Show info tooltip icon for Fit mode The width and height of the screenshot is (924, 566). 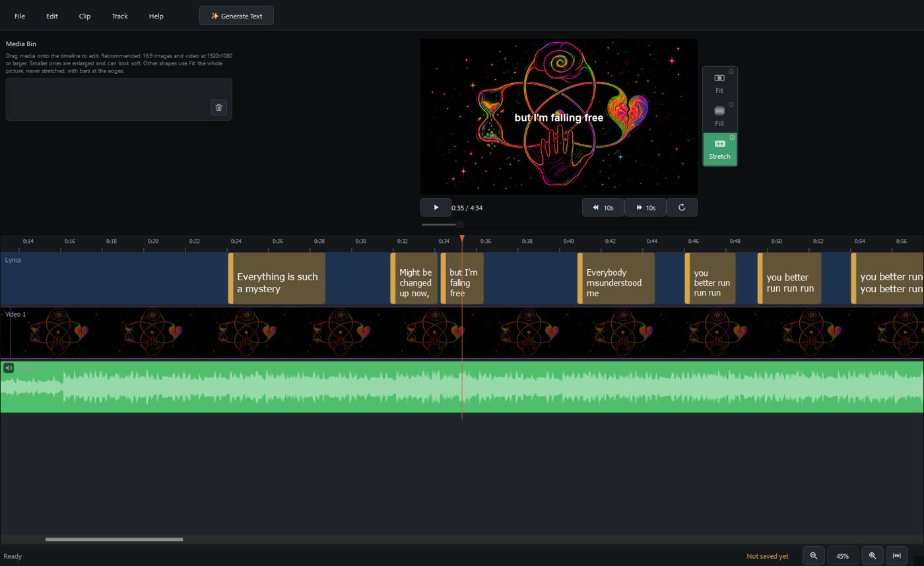click(x=731, y=71)
